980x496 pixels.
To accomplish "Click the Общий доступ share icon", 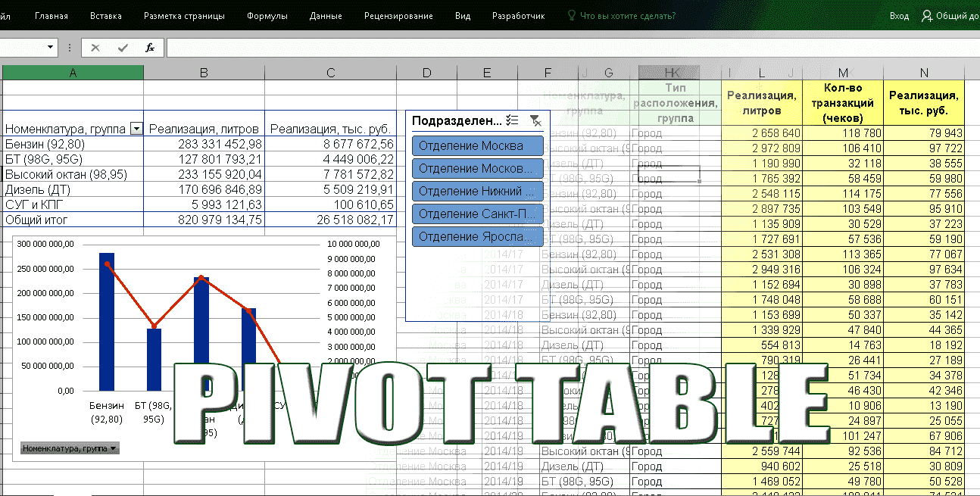I will coord(927,16).
